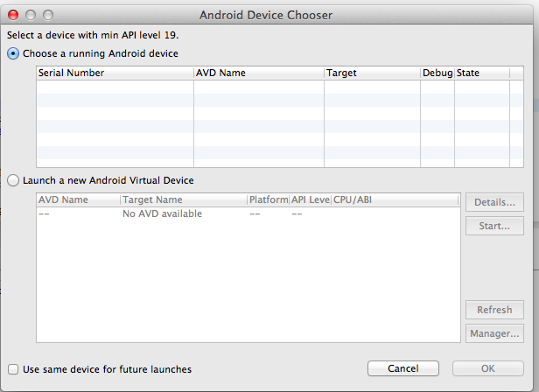Open AVD Details button
This screenshot has height=392, width=539.
pyautogui.click(x=494, y=202)
